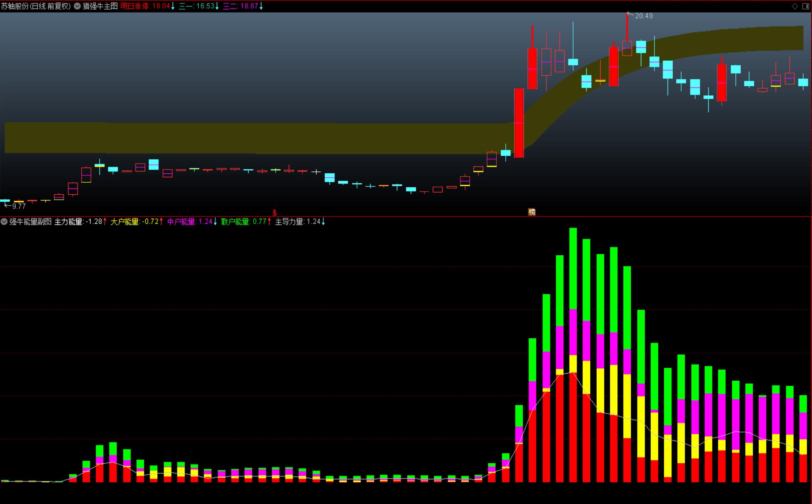Viewport: 812px width, 504px height.
Task: Click the diamond icon at top right
Action: click(x=795, y=6)
